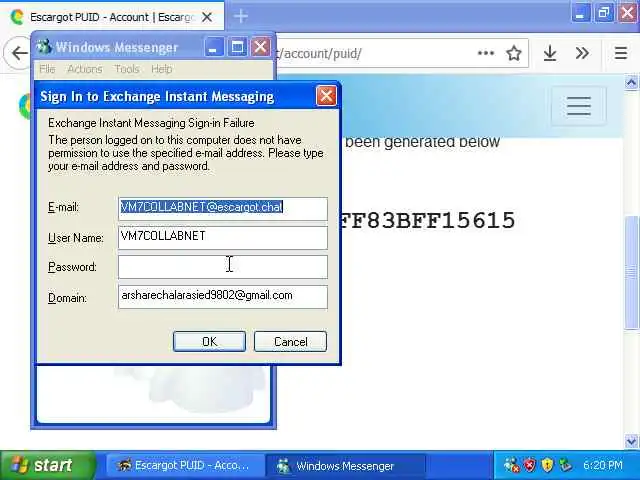Close the Windows Messenger window

click(260, 47)
